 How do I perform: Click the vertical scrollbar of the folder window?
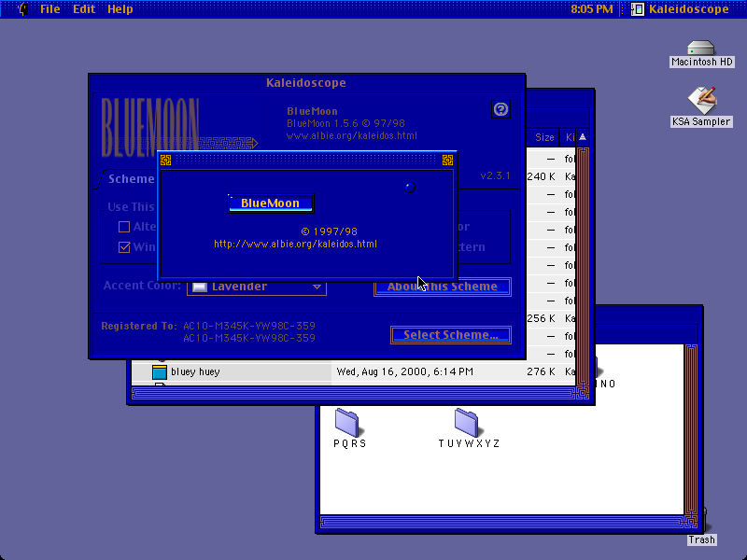coord(691,428)
